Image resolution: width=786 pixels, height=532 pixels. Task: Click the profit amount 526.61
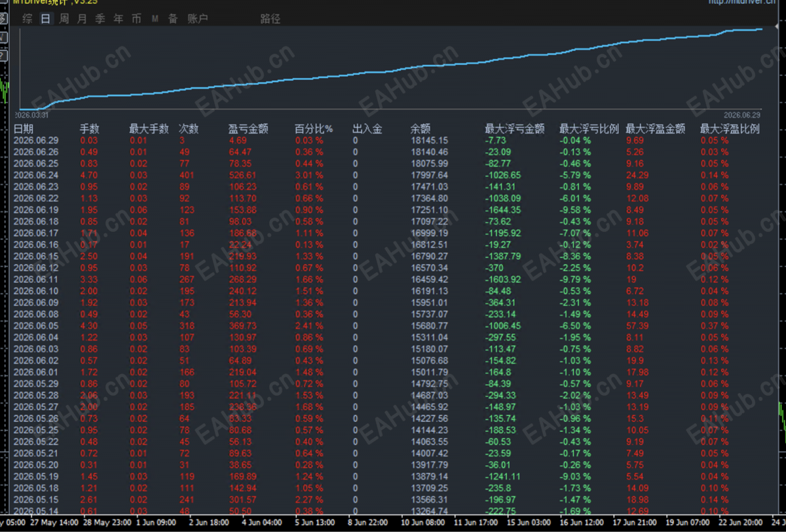(242, 176)
